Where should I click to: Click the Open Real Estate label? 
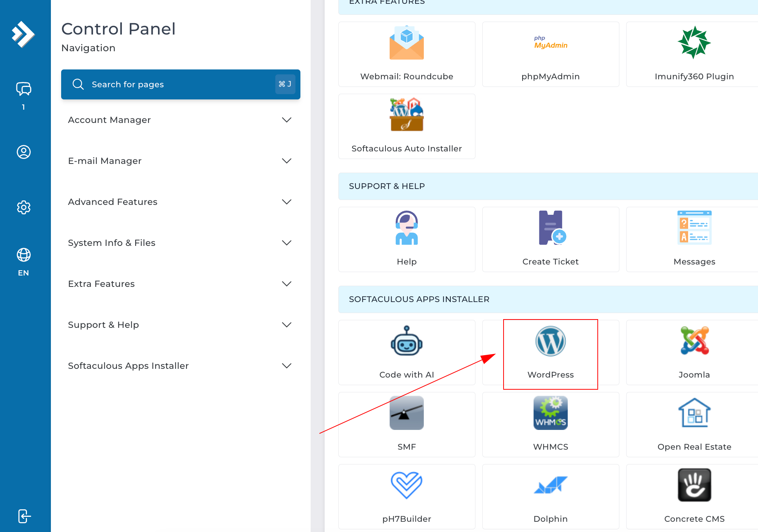694,447
